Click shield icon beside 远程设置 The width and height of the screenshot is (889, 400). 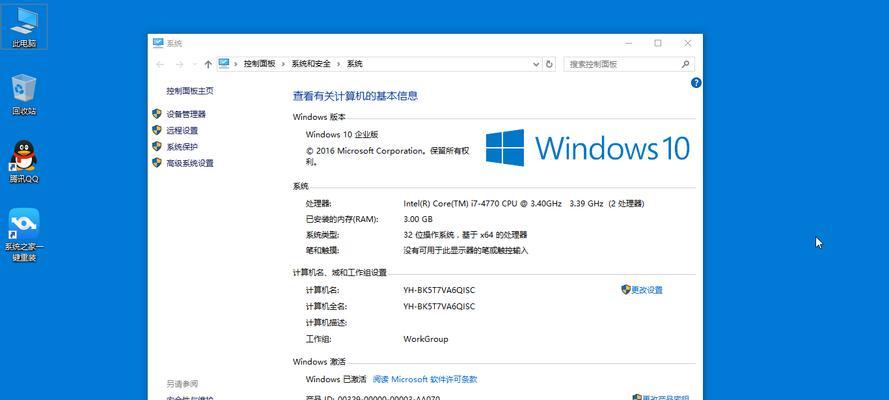pos(157,130)
